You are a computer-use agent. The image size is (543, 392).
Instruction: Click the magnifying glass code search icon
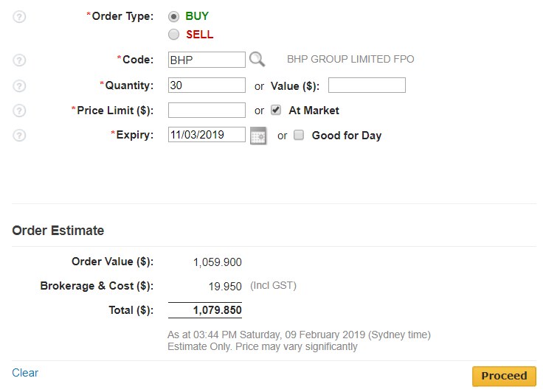point(256,60)
